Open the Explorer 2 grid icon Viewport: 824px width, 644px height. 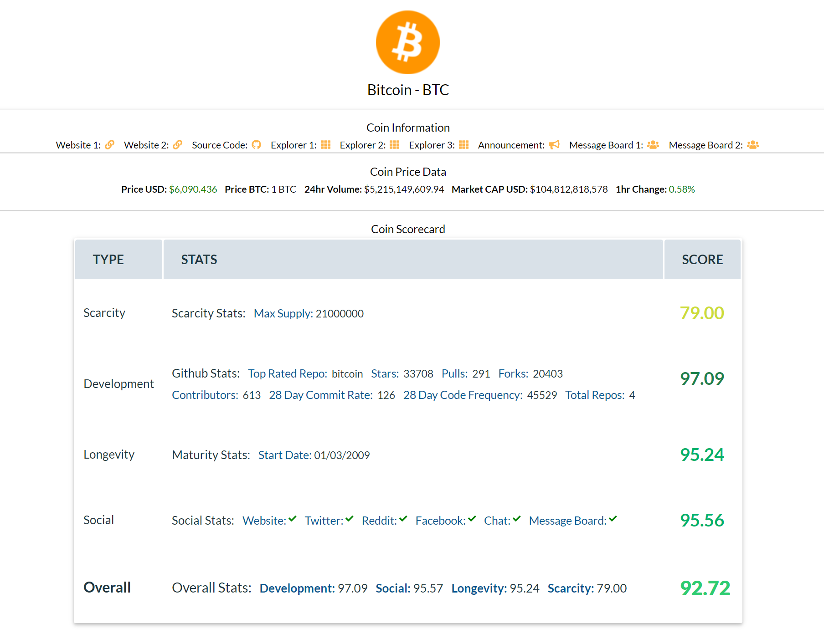click(x=395, y=145)
